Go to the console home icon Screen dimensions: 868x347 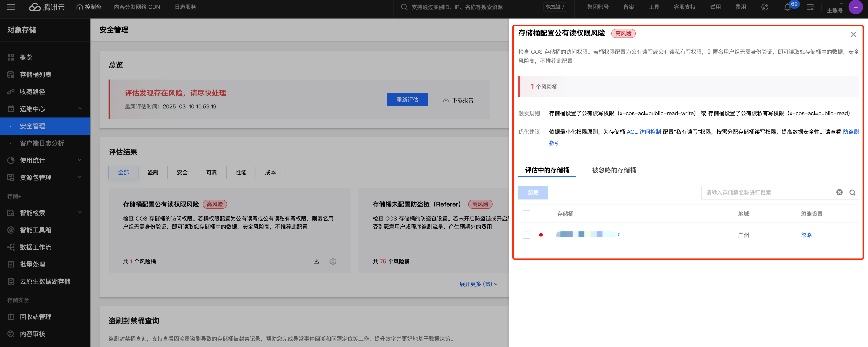79,7
